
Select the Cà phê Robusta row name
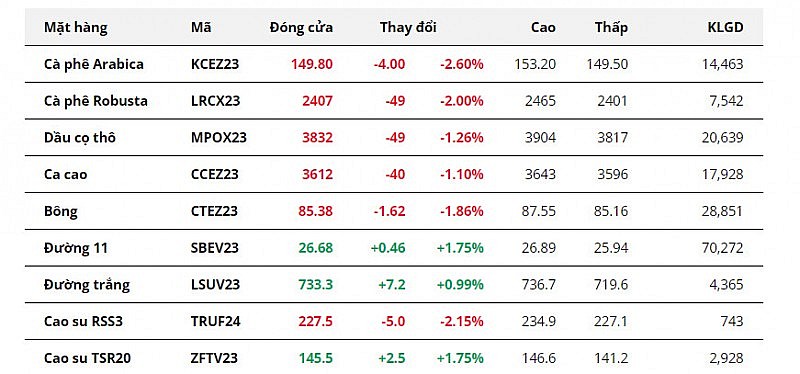(x=96, y=101)
